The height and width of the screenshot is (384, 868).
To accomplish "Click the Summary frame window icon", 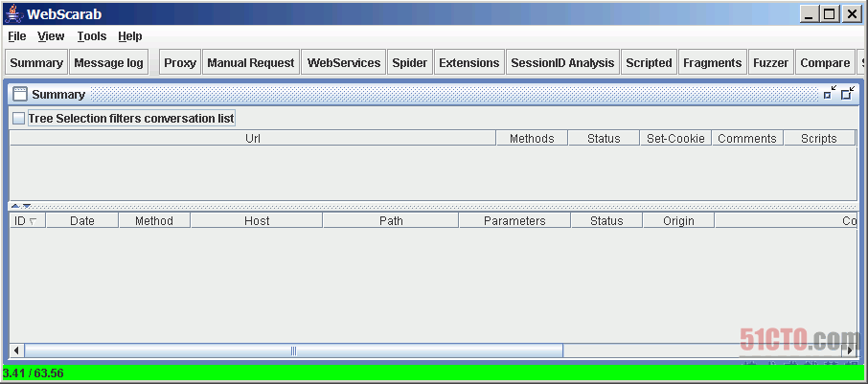I will [x=20, y=95].
